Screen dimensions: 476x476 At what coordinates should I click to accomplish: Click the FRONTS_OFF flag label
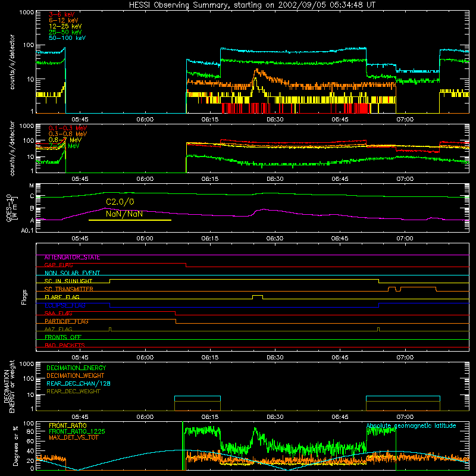click(63, 337)
